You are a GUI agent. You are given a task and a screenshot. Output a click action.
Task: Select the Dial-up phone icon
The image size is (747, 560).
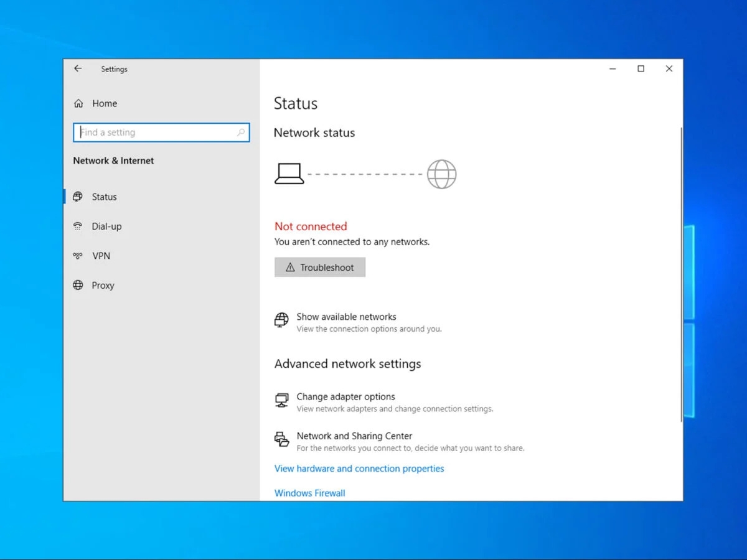coord(78,226)
